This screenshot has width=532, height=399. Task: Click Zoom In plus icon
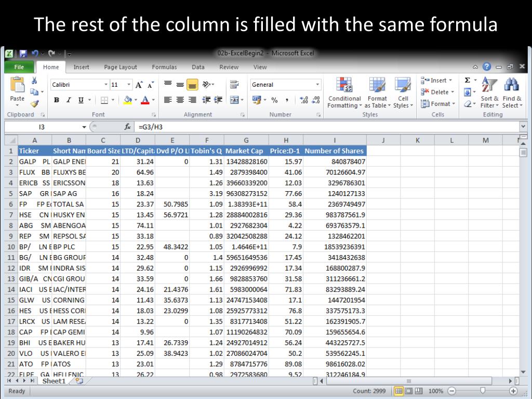pos(513,391)
